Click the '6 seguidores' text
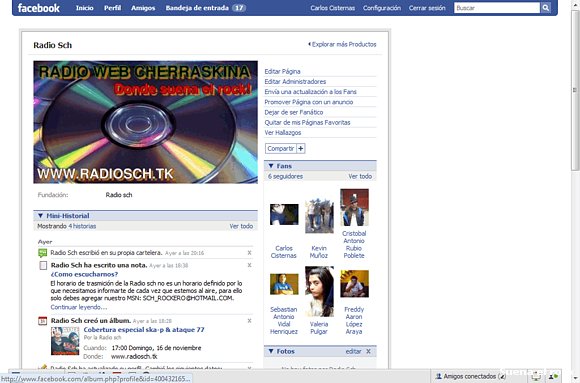This screenshot has height=383, width=580. (x=285, y=176)
